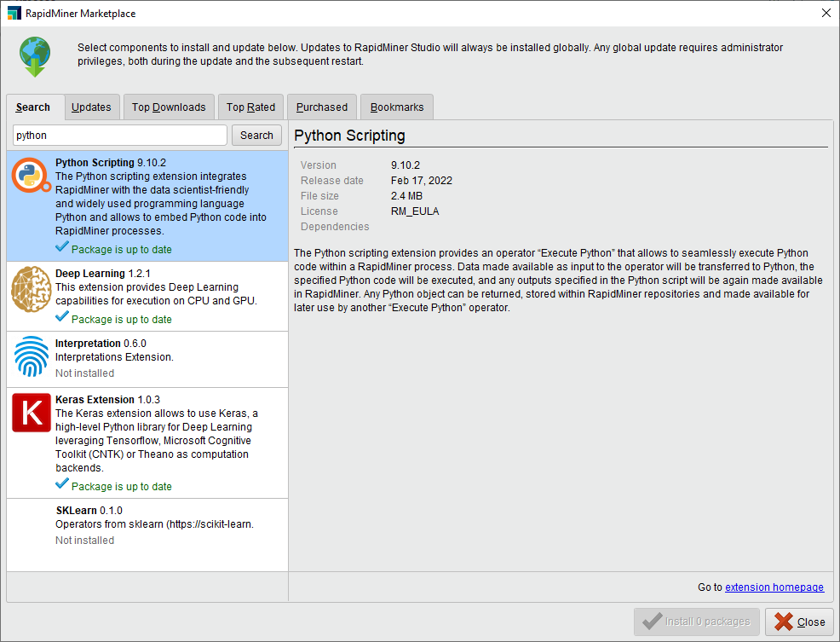Click the Keras Extension K logo
The width and height of the screenshot is (840, 642).
click(31, 413)
